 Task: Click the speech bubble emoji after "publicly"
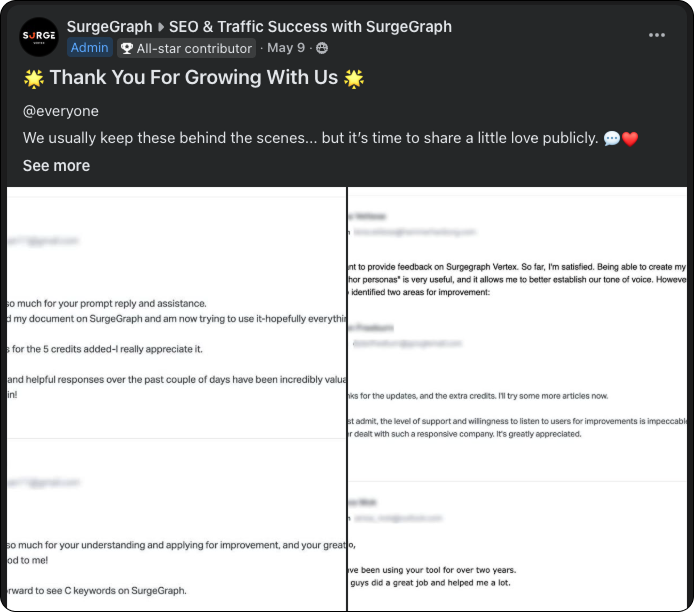coord(611,139)
